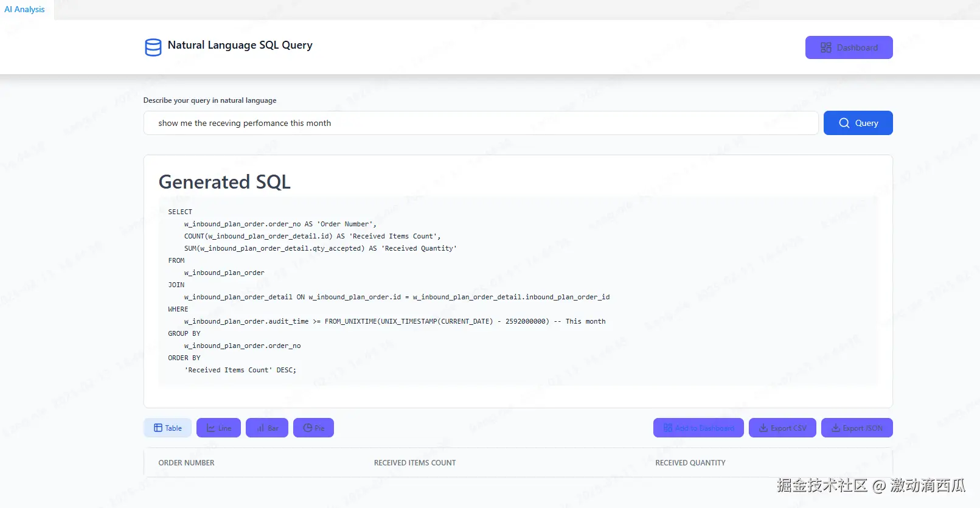Show results as a Bar chart
The image size is (980, 508).
[x=267, y=428]
